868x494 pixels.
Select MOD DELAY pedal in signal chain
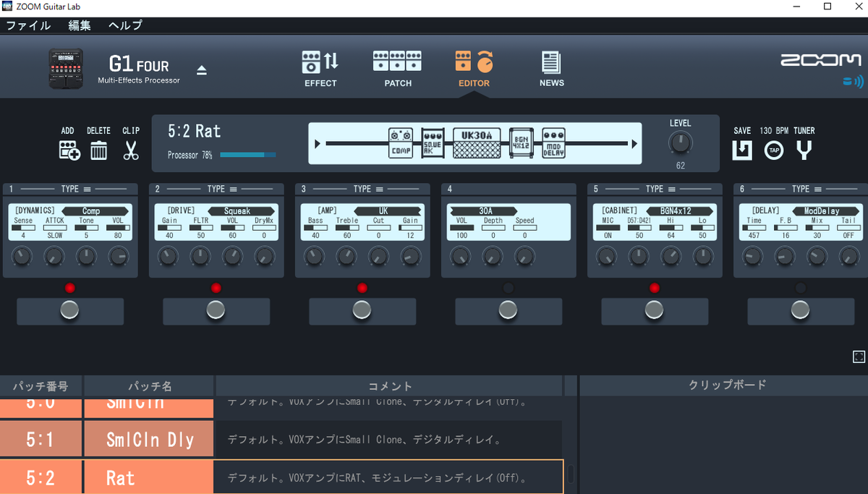pyautogui.click(x=554, y=143)
